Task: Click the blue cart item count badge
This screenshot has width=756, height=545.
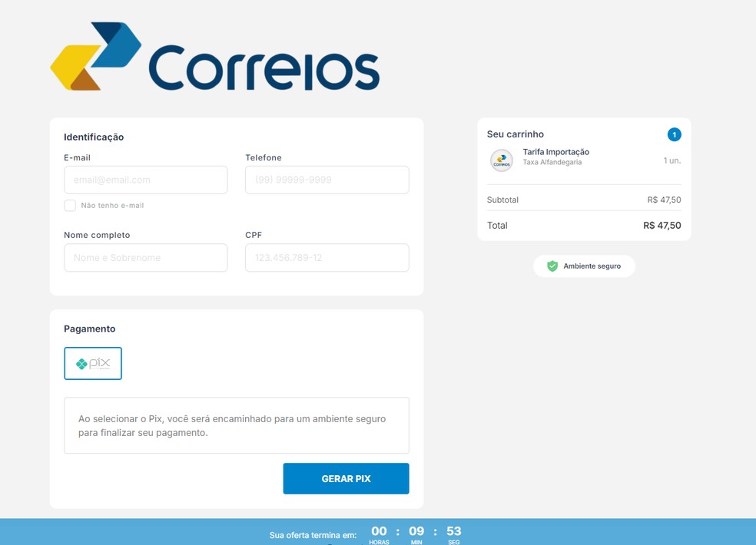Action: click(674, 134)
